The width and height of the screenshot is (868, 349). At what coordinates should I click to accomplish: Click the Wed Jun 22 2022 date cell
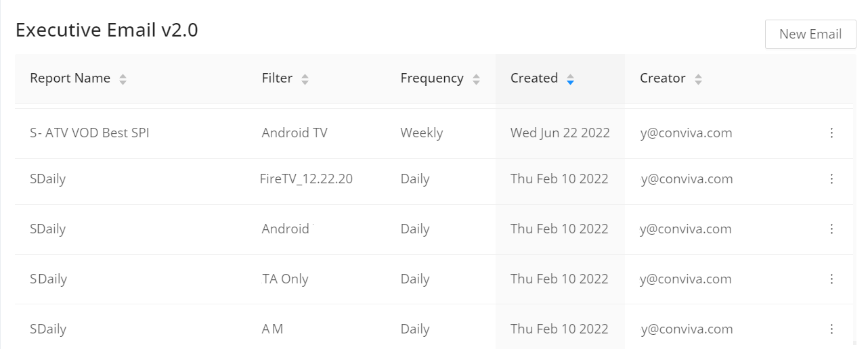559,133
